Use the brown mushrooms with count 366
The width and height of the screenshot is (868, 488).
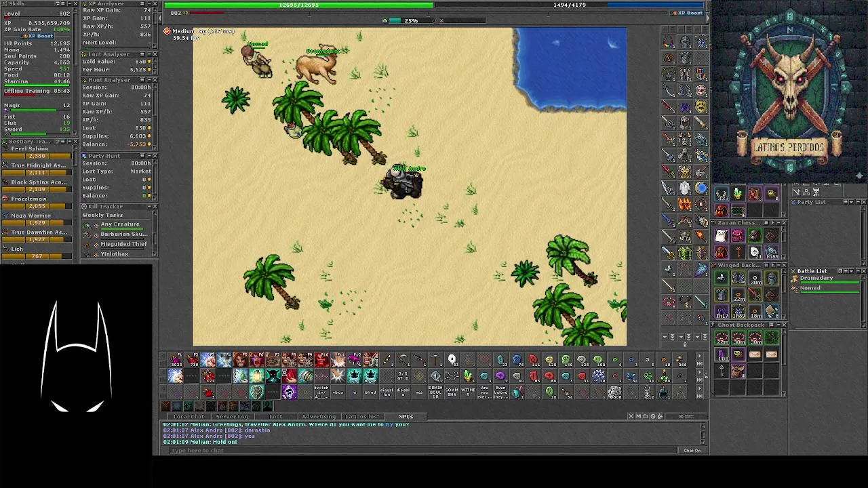(x=679, y=359)
